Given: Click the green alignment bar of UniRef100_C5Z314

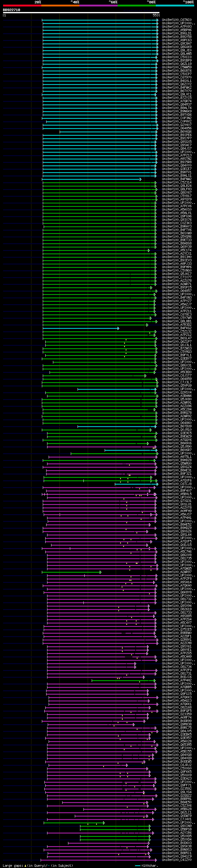Looking at the screenshot, I should pyautogui.click(x=99, y=182).
